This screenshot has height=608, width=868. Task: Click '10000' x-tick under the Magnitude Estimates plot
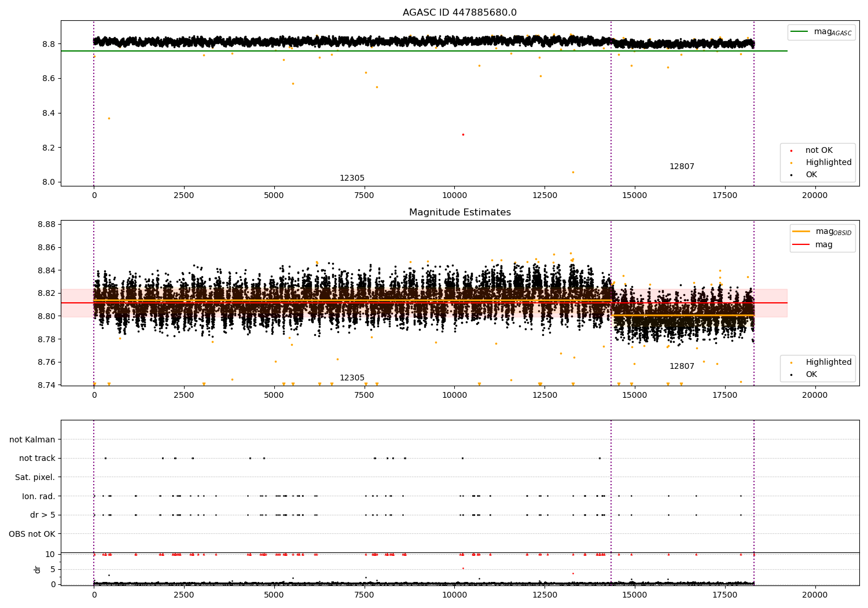[454, 395]
